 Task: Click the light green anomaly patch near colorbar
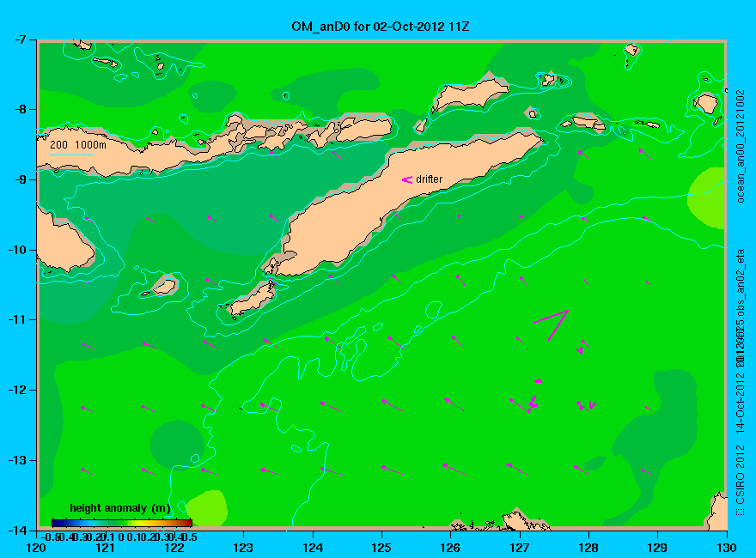[x=207, y=509]
